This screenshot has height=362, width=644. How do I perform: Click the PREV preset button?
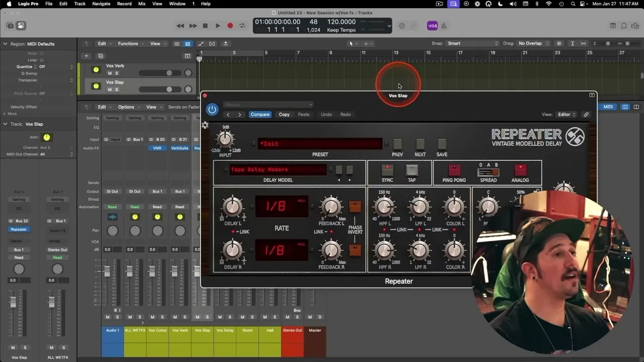click(x=397, y=145)
